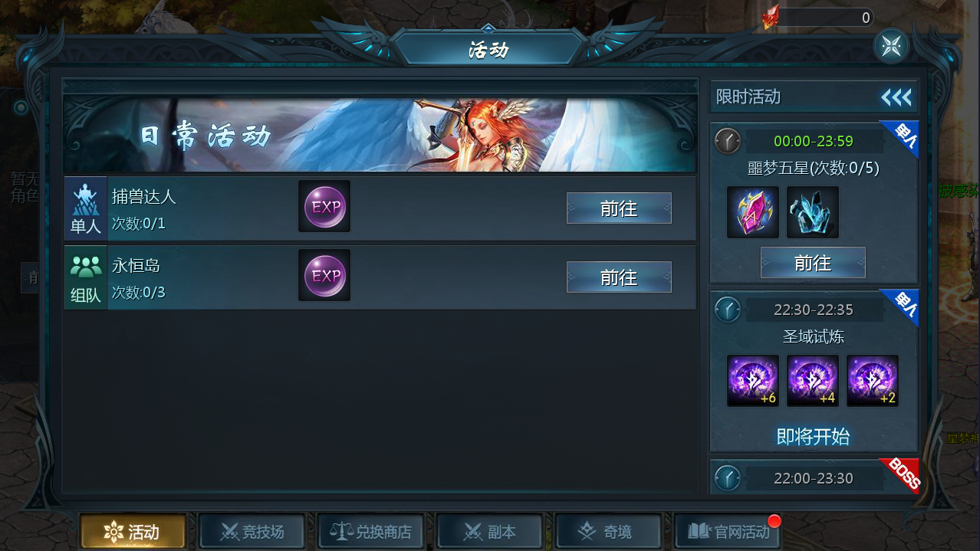Screen dimensions: 980x551
Task: Switch to the 奇境 tab
Action: click(x=609, y=531)
